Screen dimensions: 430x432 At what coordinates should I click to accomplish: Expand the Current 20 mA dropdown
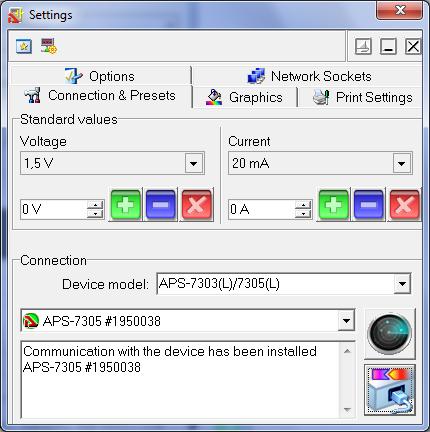click(x=402, y=163)
